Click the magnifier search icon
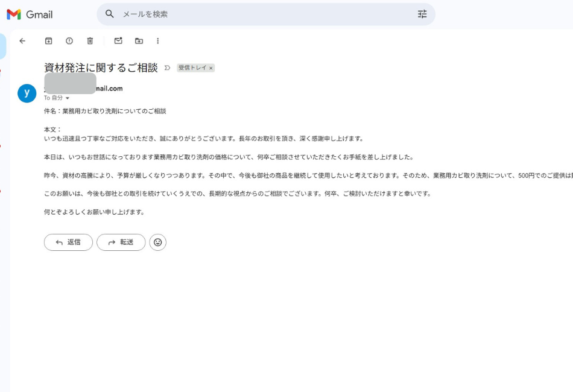The image size is (573, 392). coord(109,14)
